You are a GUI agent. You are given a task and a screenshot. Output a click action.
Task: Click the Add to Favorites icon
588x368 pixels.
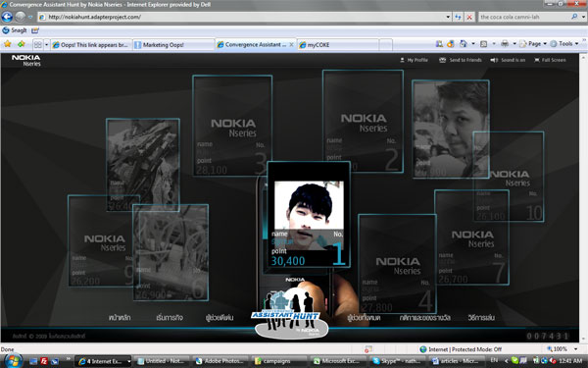pos(22,44)
